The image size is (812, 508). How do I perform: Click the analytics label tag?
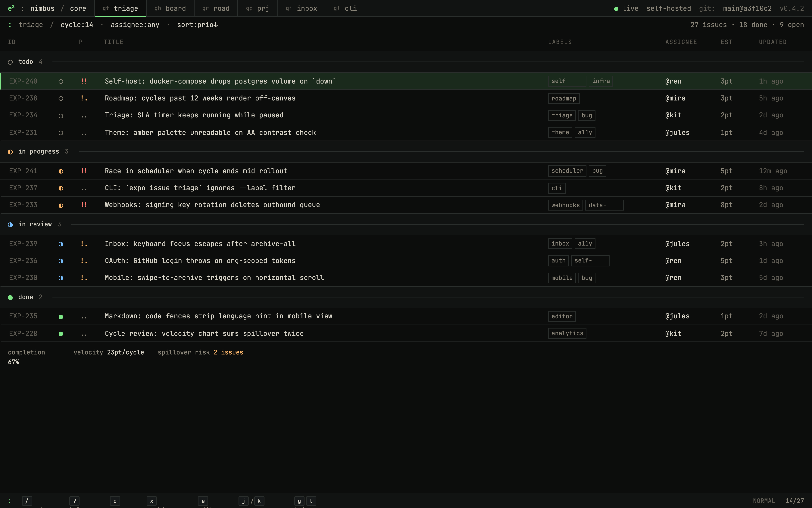click(567, 333)
